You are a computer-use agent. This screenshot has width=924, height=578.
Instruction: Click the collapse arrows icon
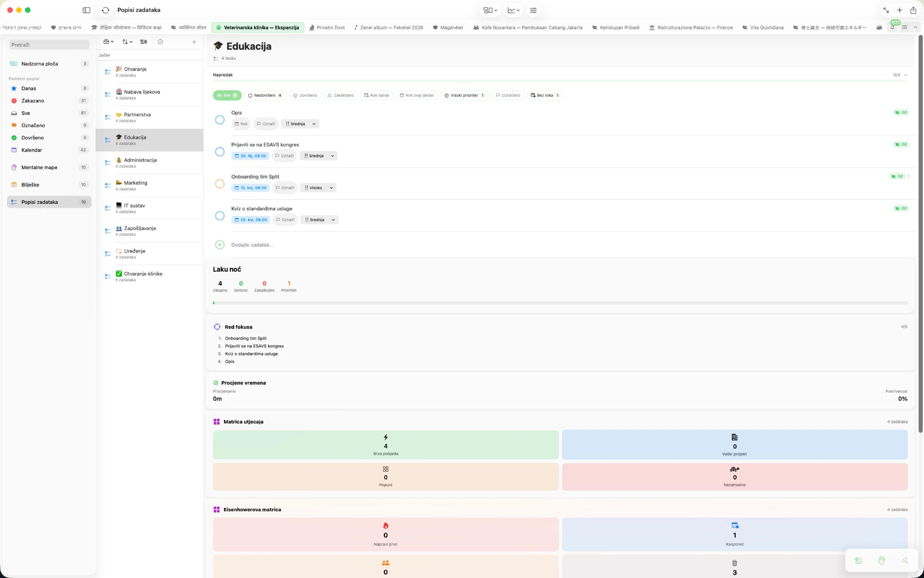tap(886, 10)
